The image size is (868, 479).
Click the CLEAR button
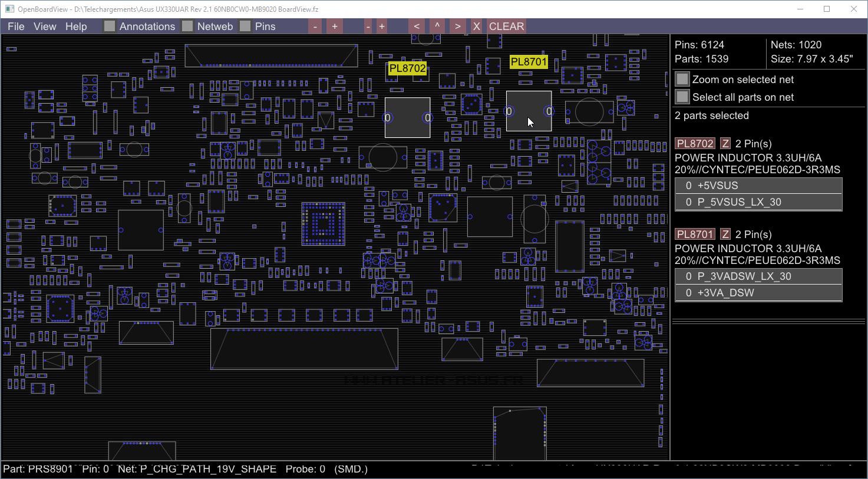tap(506, 27)
